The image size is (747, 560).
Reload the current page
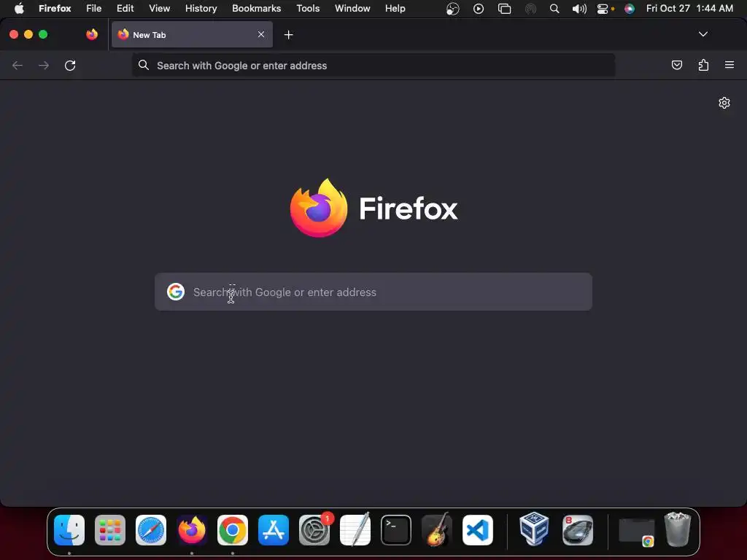point(70,65)
